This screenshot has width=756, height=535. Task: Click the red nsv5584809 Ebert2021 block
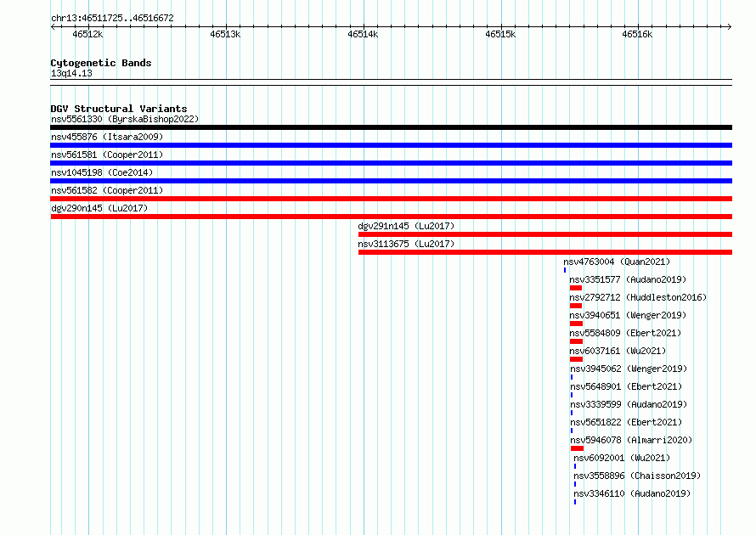576,341
